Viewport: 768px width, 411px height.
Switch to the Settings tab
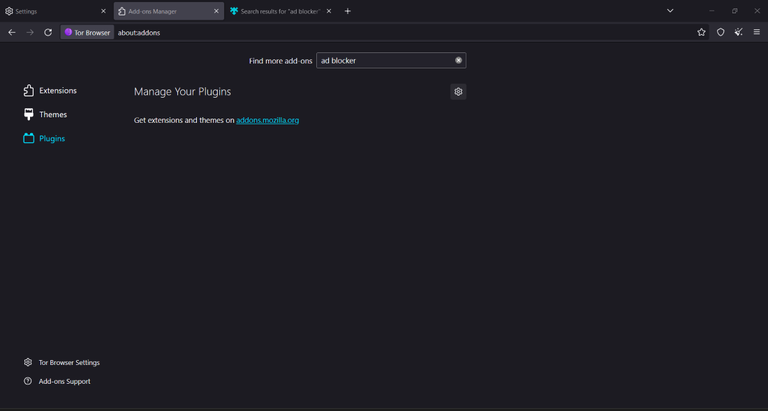point(56,11)
